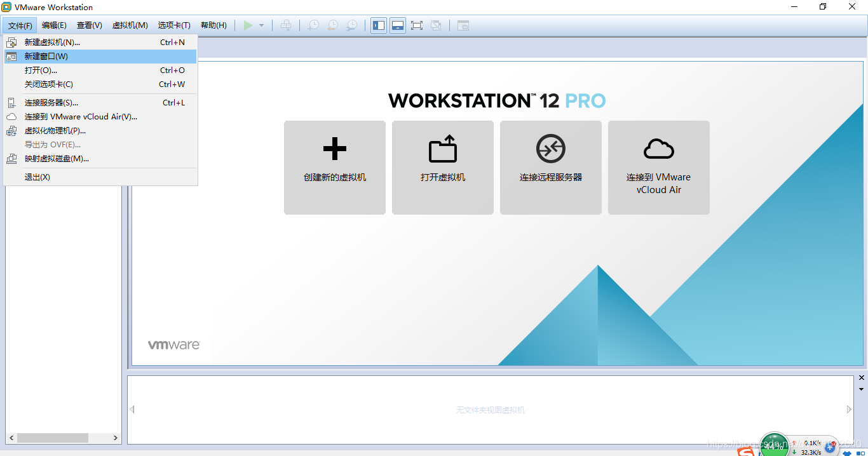Click the Sogou input method S icon
This screenshot has width=868, height=456.
746,452
